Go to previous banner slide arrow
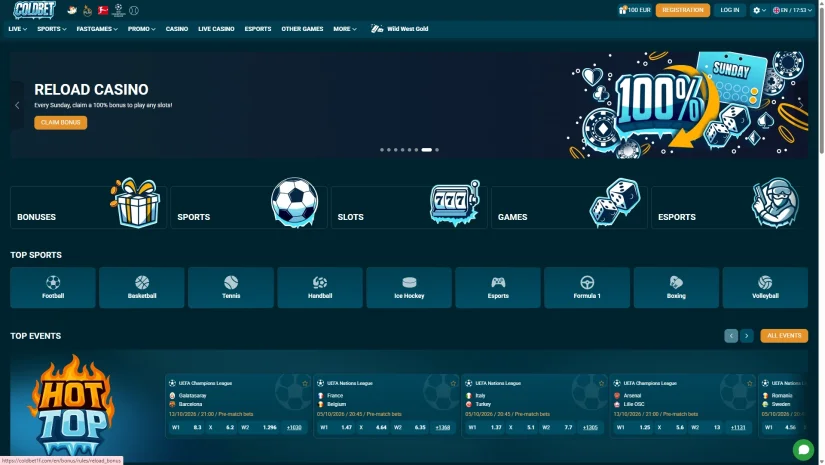 [17, 105]
